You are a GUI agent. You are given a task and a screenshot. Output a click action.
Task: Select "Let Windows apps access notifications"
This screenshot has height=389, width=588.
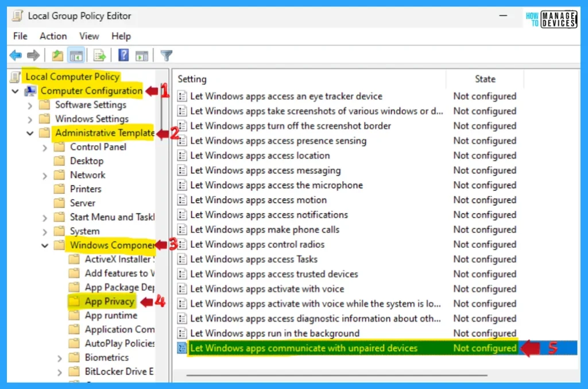click(269, 215)
